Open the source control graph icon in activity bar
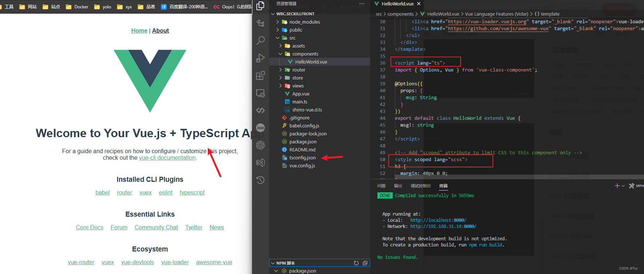Image resolution: width=644 pixels, height=274 pixels. tap(260, 23)
